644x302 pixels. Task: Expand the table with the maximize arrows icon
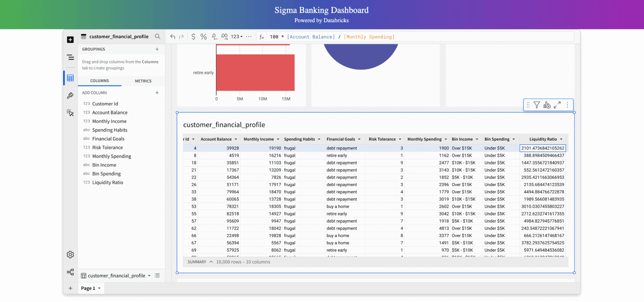pyautogui.click(x=557, y=105)
